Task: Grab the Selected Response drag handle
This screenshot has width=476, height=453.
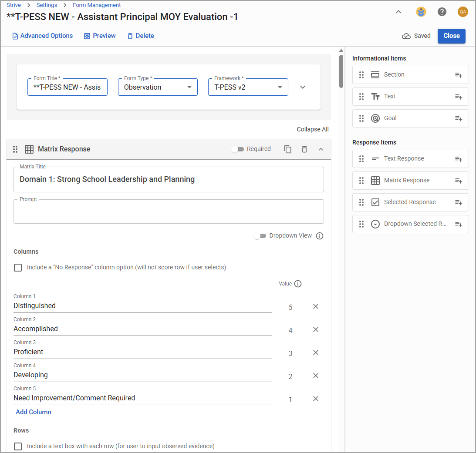Action: pos(361,202)
